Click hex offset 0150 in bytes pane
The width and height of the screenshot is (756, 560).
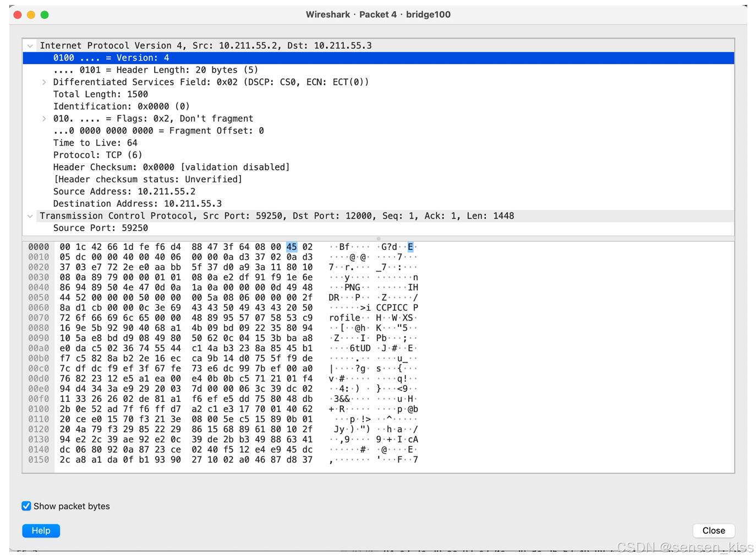coord(39,460)
